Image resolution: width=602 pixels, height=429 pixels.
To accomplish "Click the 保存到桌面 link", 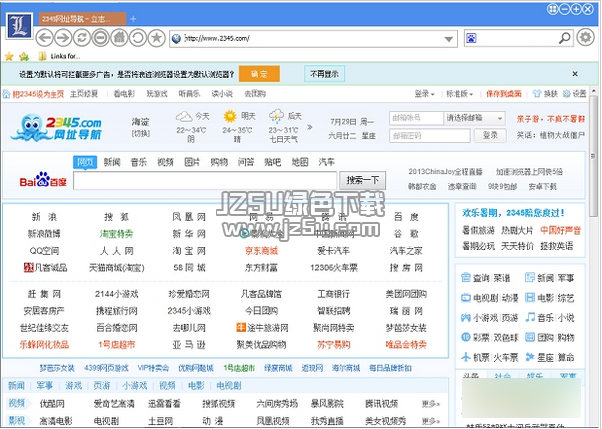I will point(504,94).
